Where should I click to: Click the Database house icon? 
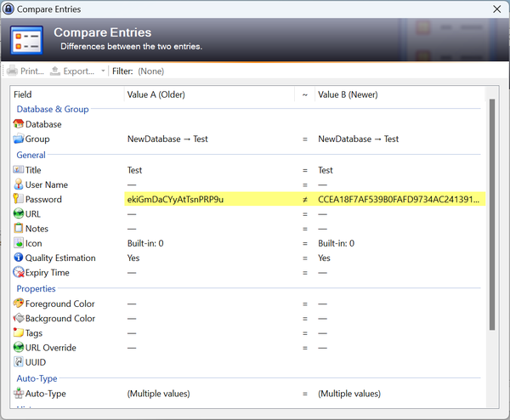(19, 124)
